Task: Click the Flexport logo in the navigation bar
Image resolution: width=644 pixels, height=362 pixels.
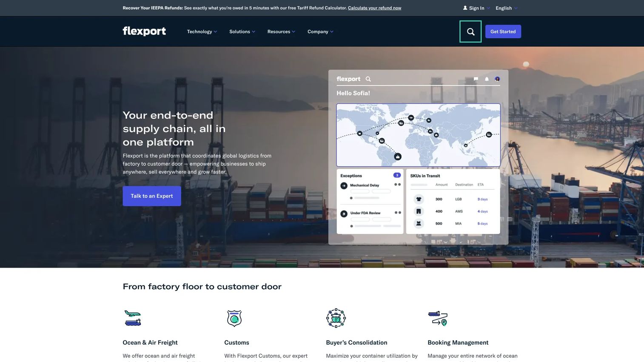Action: tap(144, 31)
